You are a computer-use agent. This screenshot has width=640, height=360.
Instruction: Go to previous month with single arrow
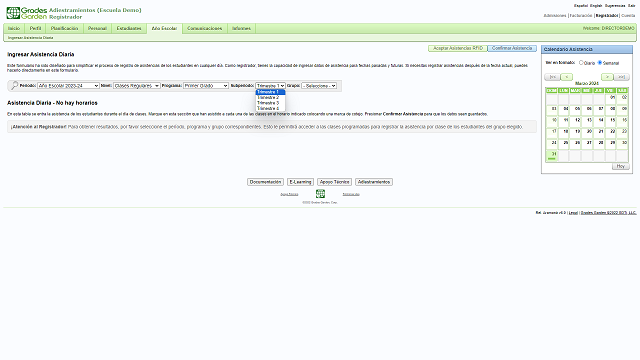point(567,77)
